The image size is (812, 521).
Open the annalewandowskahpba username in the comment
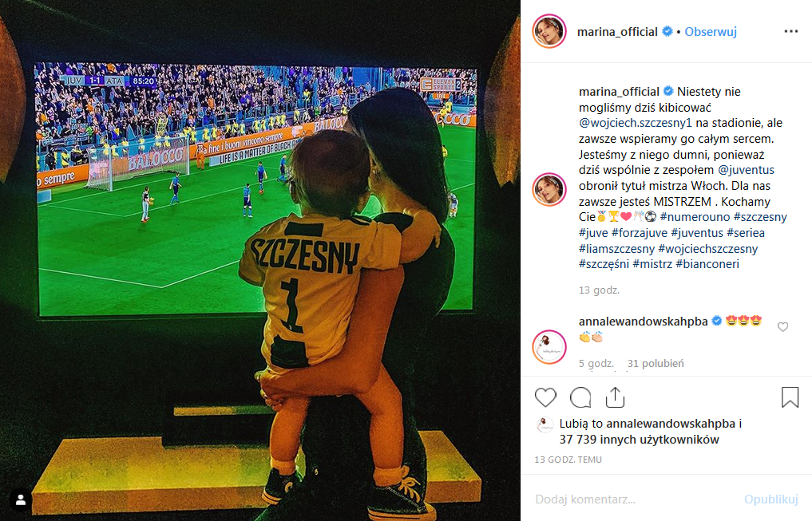pos(644,322)
